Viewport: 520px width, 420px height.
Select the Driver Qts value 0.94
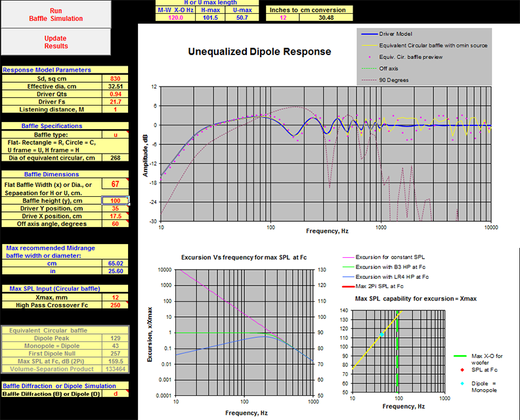click(x=115, y=94)
